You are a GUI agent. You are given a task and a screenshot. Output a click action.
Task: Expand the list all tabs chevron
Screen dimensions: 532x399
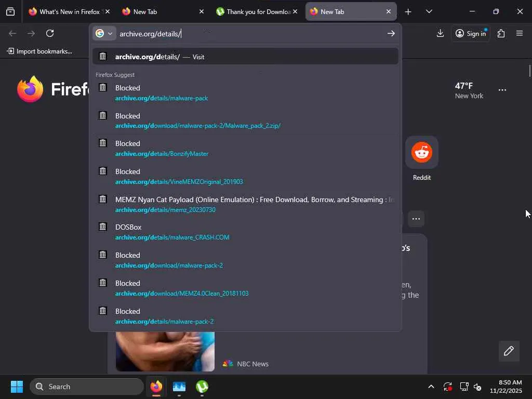click(429, 11)
